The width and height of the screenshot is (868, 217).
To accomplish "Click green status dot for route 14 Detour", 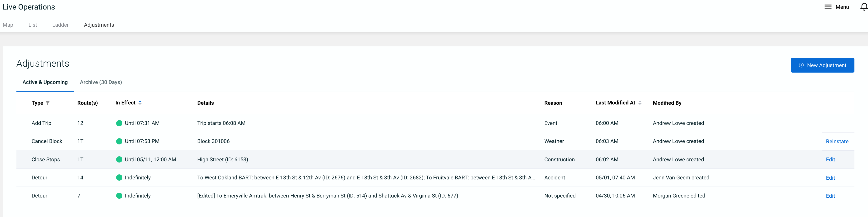I will [119, 178].
